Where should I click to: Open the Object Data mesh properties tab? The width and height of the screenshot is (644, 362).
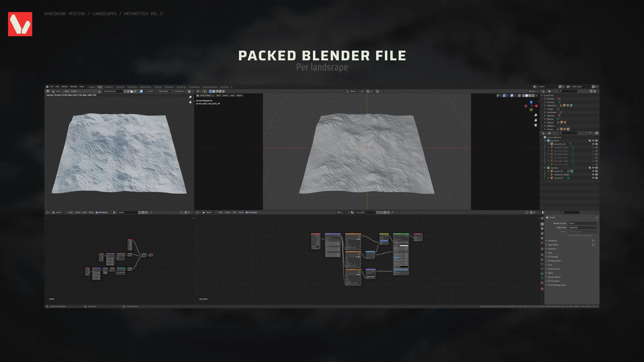pyautogui.click(x=542, y=278)
